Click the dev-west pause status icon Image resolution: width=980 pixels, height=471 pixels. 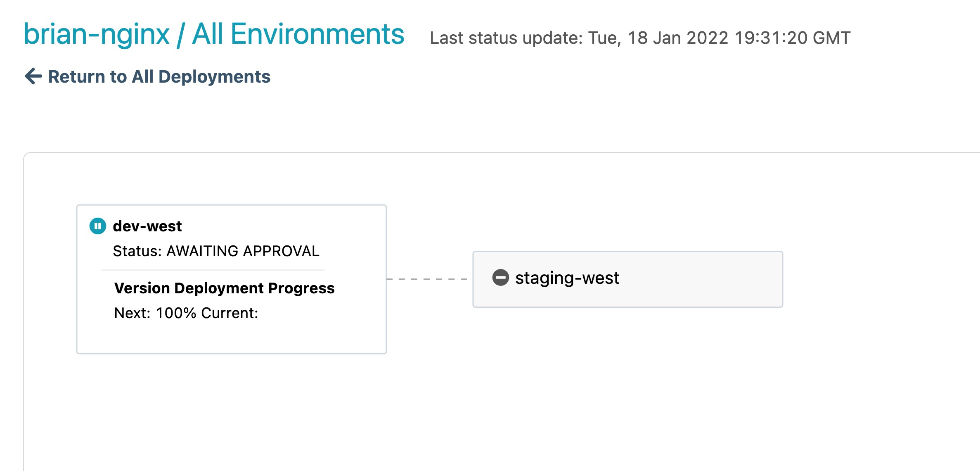[98, 226]
